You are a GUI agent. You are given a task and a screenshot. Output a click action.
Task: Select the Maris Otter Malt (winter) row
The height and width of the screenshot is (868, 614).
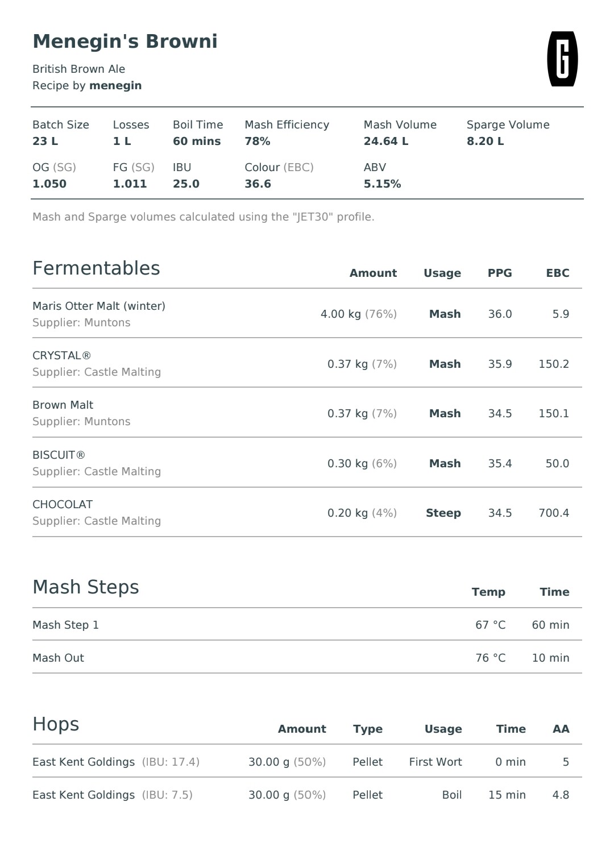click(x=307, y=314)
